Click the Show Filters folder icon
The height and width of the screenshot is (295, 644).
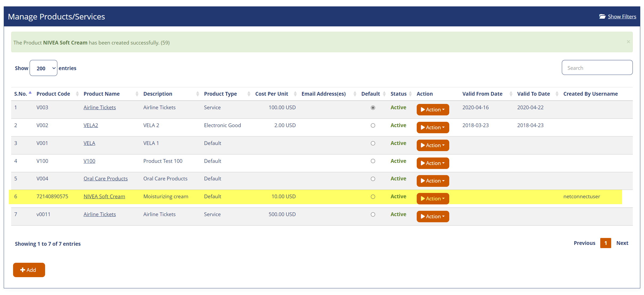coord(602,17)
